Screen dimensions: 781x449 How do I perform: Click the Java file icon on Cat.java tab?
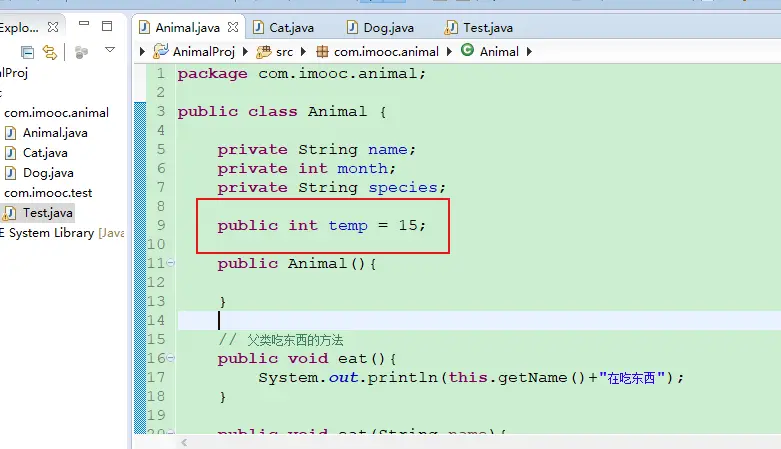coord(259,27)
